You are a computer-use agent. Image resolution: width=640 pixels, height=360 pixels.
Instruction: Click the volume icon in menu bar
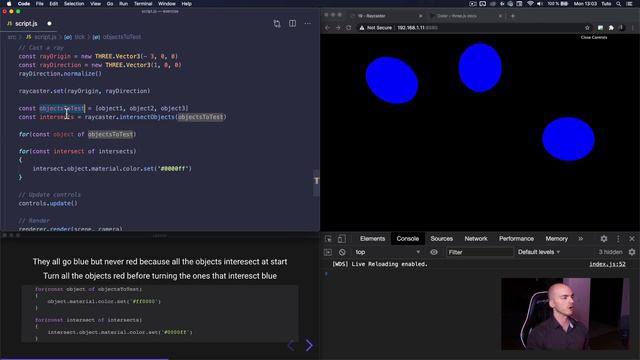[540, 4]
